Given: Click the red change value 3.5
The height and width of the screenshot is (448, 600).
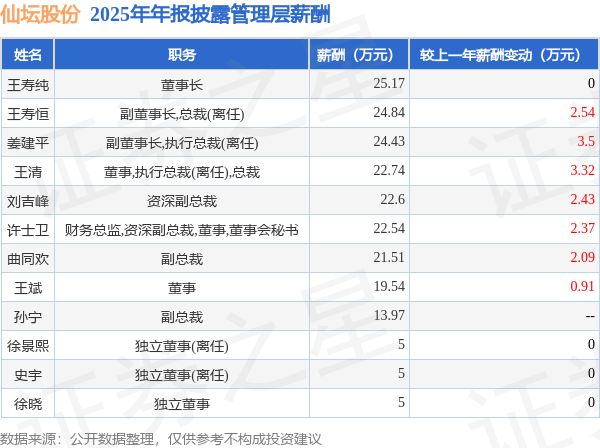Looking at the screenshot, I should pyautogui.click(x=586, y=142).
